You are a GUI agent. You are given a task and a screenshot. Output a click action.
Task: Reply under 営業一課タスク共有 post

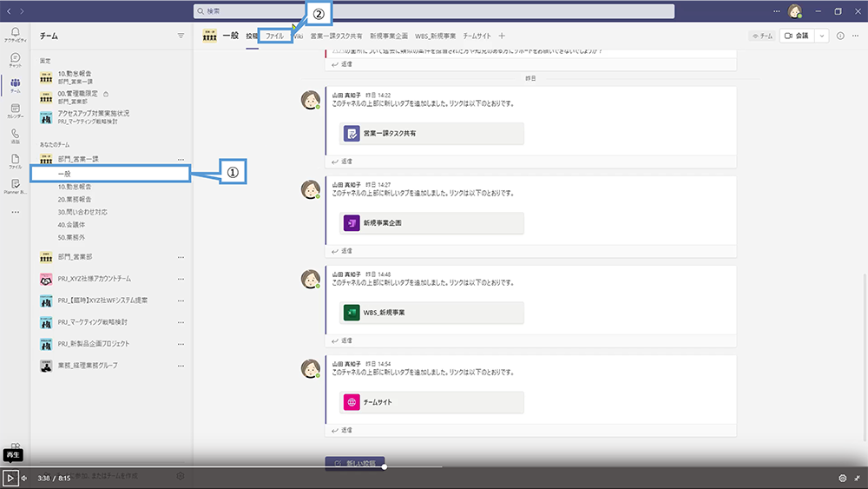(342, 162)
